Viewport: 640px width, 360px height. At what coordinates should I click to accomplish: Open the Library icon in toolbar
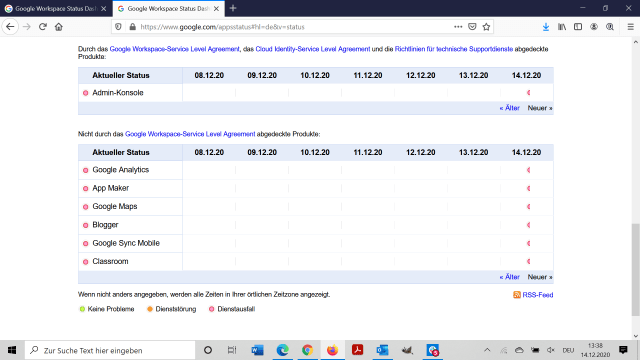562,27
